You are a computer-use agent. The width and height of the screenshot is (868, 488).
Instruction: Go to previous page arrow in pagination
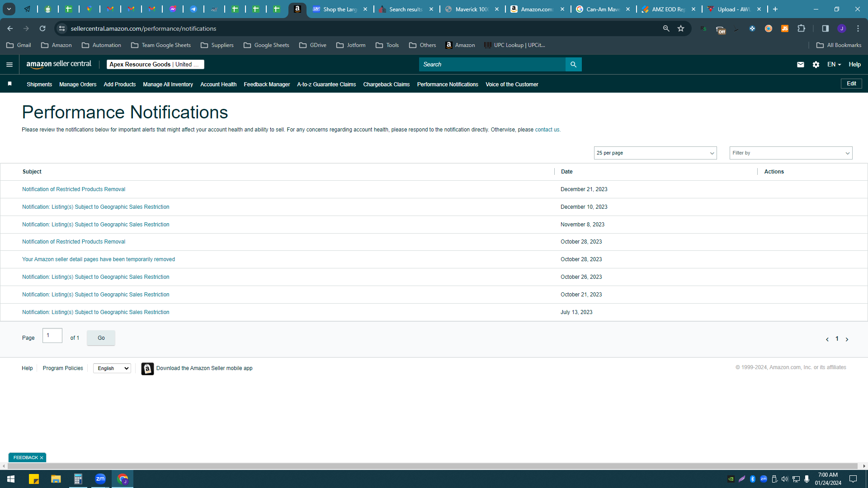coord(827,339)
